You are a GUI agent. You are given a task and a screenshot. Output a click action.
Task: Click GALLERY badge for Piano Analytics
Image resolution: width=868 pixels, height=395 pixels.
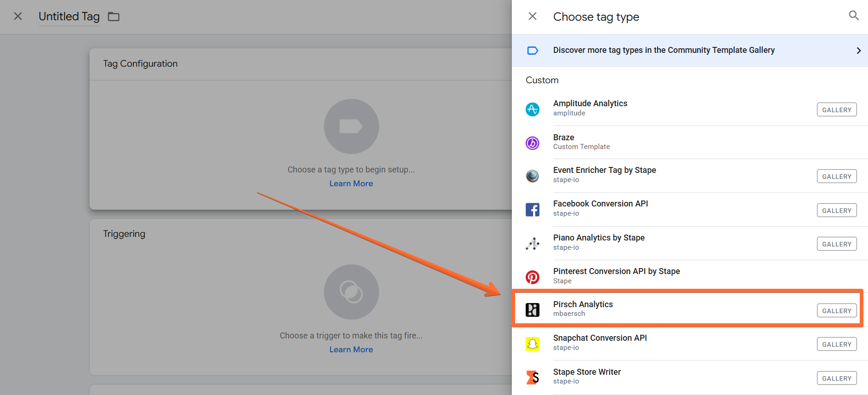coord(836,244)
